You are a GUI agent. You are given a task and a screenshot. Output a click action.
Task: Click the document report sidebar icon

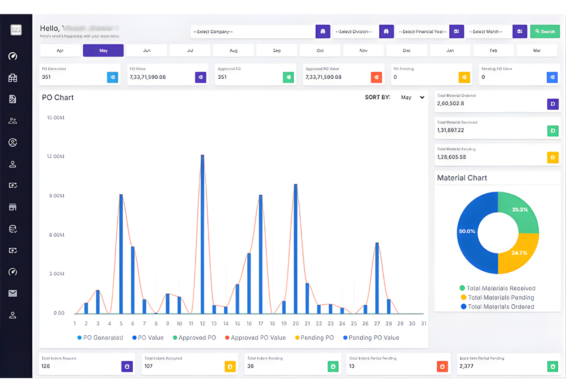[x=13, y=99]
